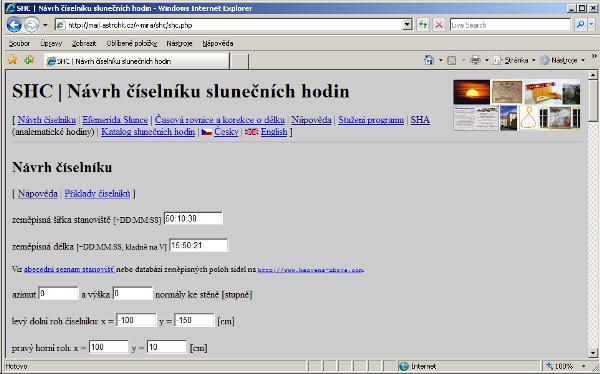The image size is (600, 374).
Task: Open the Zobrazit menu
Action: [x=84, y=44]
